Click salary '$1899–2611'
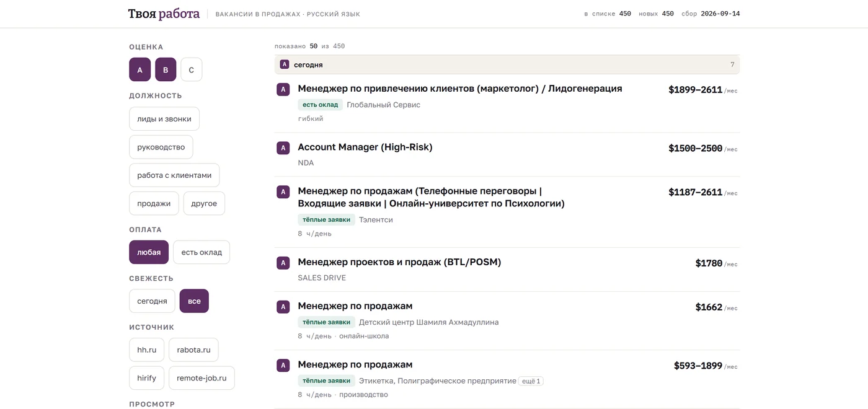This screenshot has height=409, width=868. 695,90
